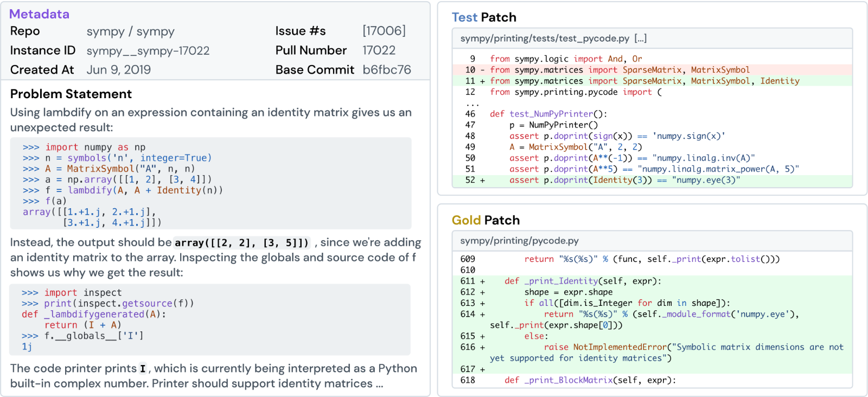The image size is (868, 397).
Task: Click the 'Pull Number' metadata label
Action: [x=311, y=50]
